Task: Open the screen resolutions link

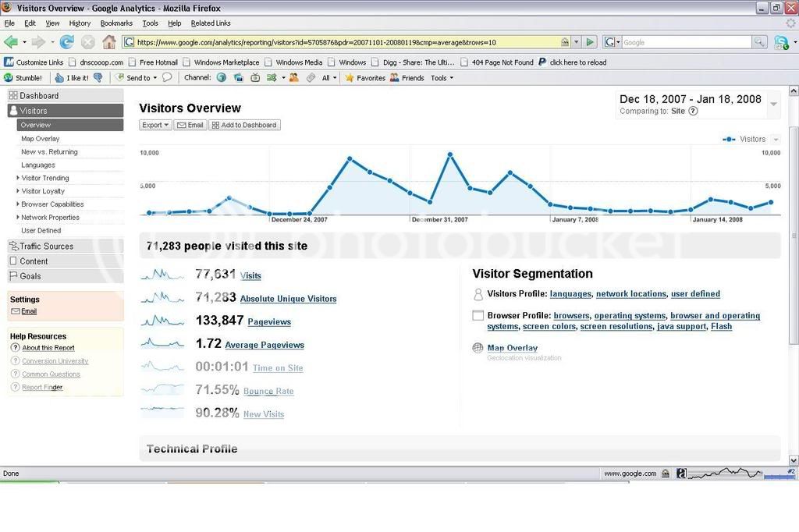Action: coord(616,326)
